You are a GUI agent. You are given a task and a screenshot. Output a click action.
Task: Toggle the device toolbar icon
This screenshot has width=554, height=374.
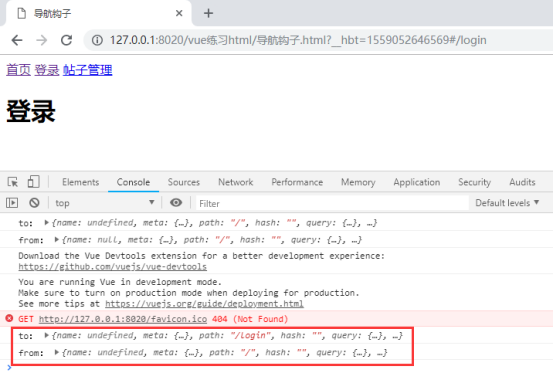coord(34,182)
